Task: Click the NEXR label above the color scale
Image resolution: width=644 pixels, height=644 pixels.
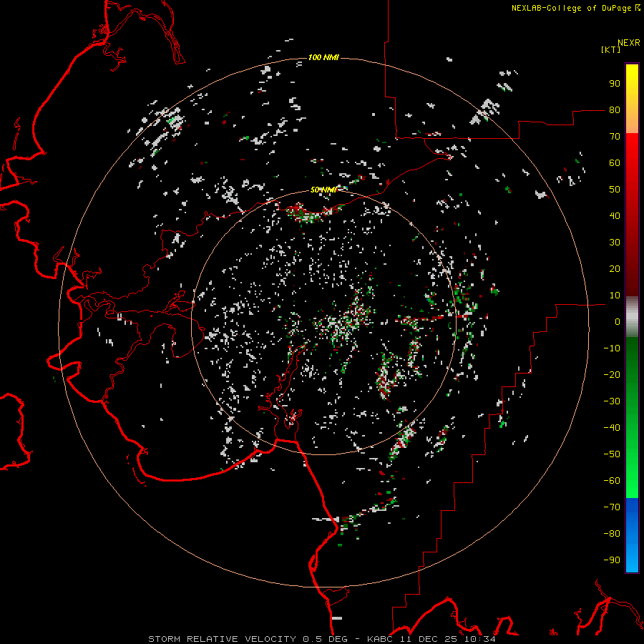Action: pyautogui.click(x=628, y=43)
